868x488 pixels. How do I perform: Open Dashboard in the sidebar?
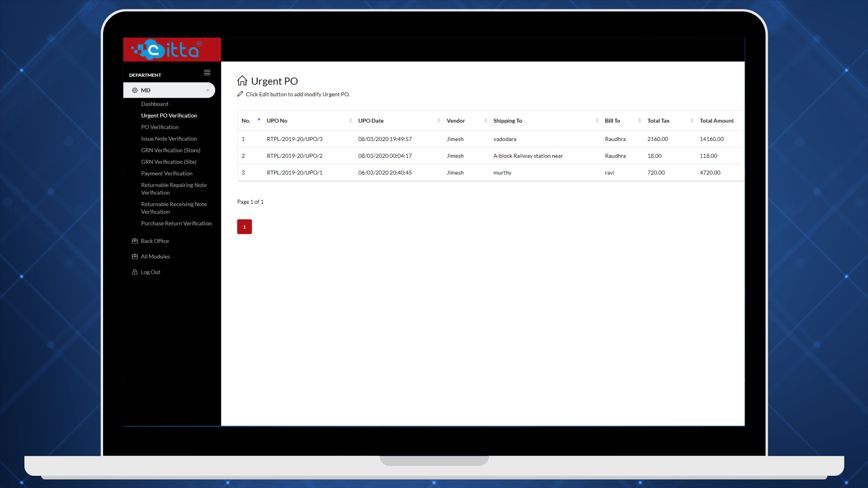tap(155, 104)
